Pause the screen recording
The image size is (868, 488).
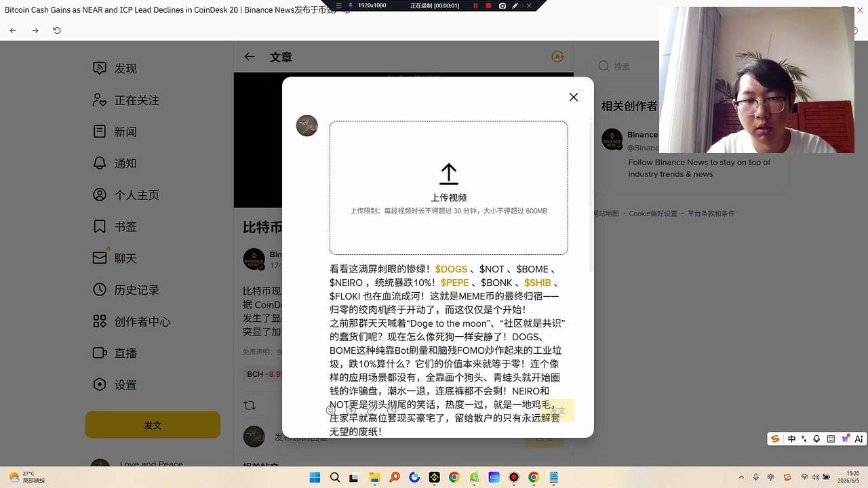(x=475, y=5)
